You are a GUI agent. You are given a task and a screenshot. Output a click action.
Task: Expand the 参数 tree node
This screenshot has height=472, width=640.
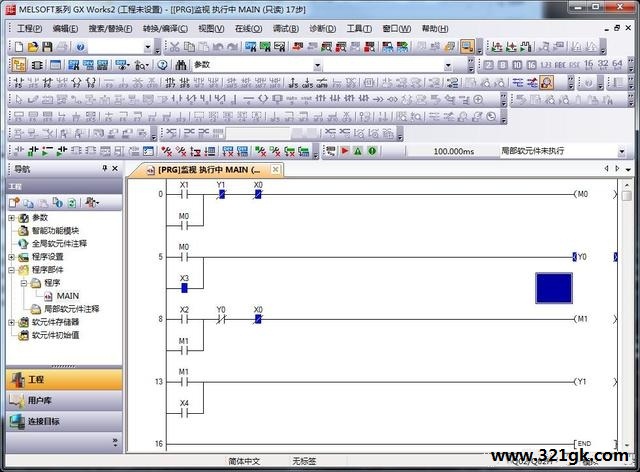(11, 217)
